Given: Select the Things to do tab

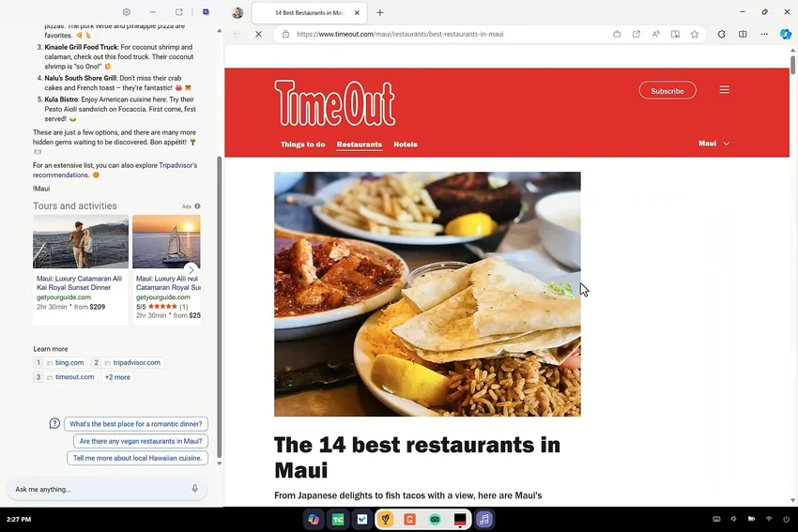Looking at the screenshot, I should [x=303, y=144].
